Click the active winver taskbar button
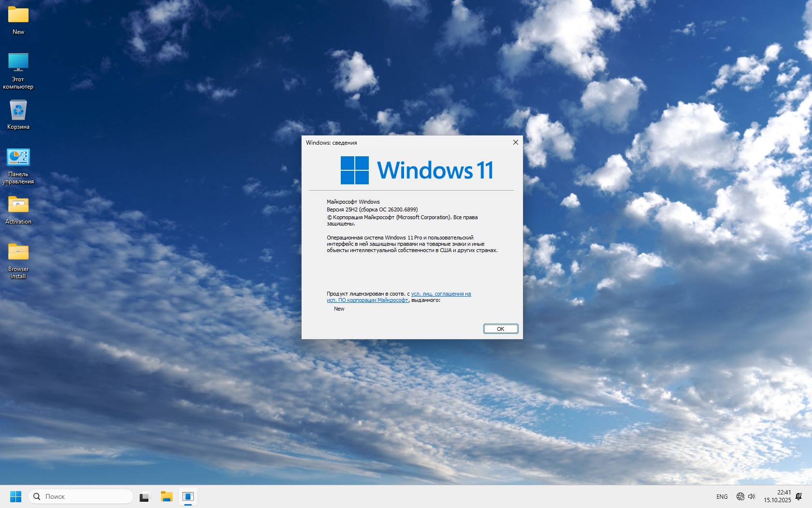812x508 pixels. [188, 496]
